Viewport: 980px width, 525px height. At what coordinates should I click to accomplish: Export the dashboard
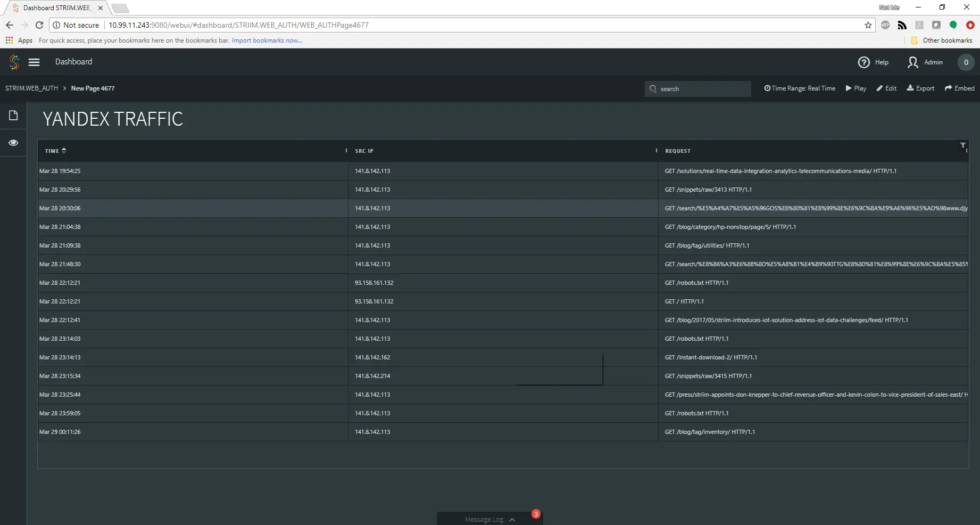point(920,88)
